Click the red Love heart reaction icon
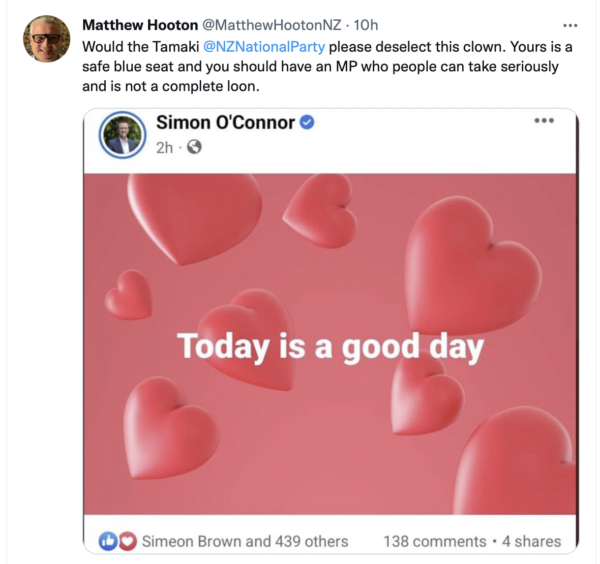This screenshot has width=600, height=564. tap(127, 541)
